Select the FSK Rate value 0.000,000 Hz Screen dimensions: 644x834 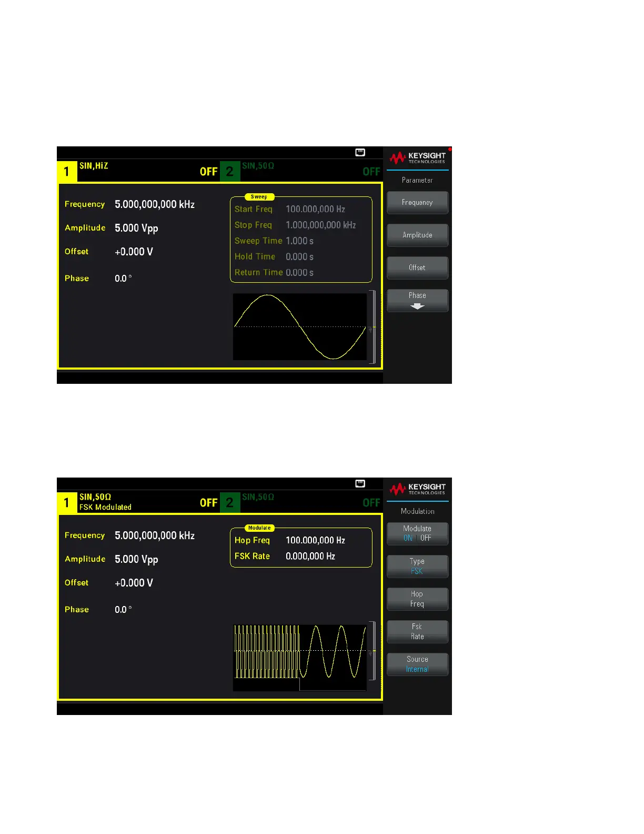tap(310, 557)
